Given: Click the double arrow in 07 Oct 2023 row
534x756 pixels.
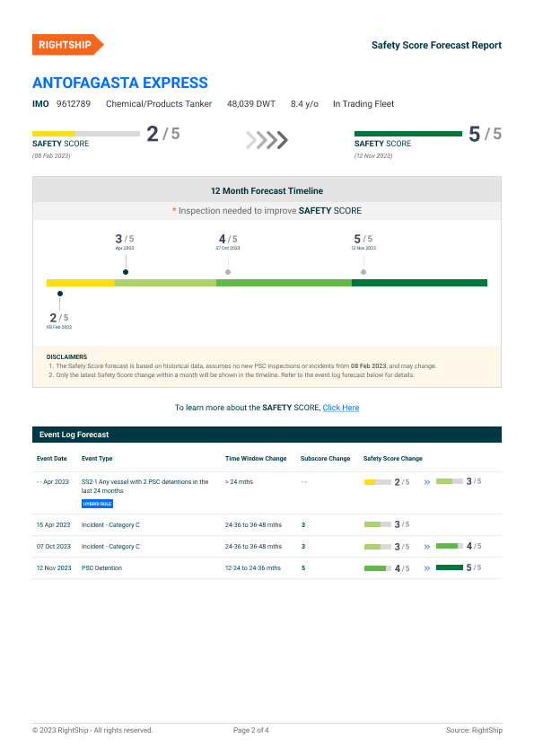Looking at the screenshot, I should 427,547.
